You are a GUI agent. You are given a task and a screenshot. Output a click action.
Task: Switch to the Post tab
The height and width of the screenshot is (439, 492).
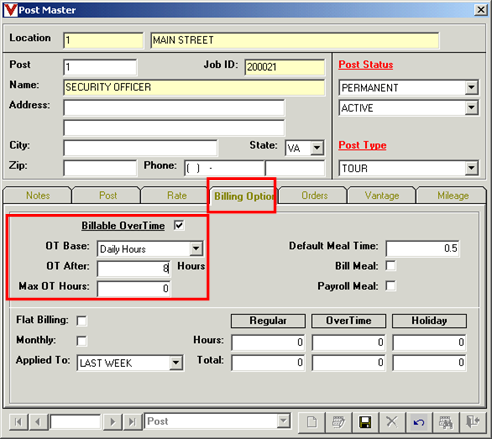[108, 195]
